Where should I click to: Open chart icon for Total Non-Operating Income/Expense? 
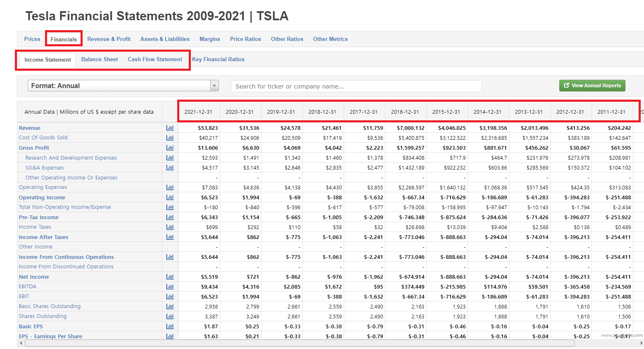170,207
